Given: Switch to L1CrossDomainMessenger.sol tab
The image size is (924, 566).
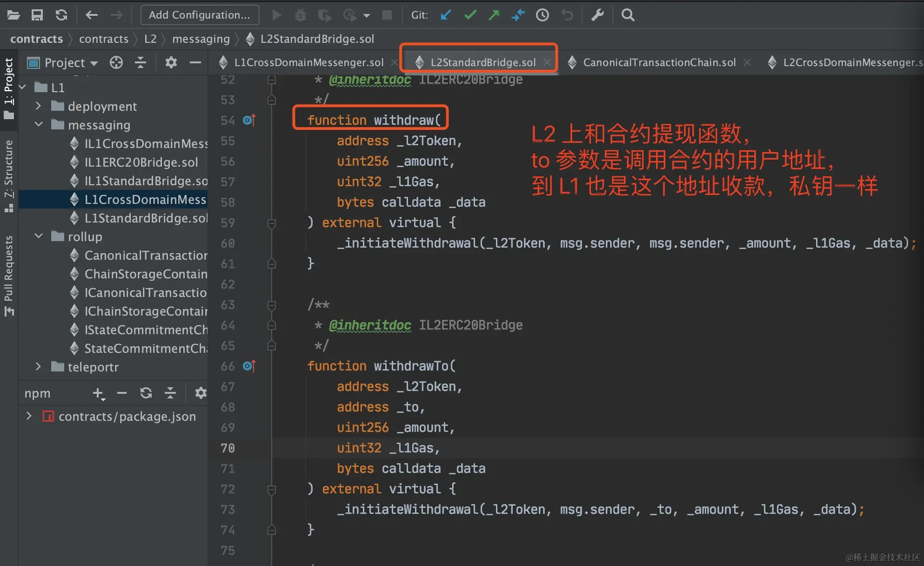Looking at the screenshot, I should [x=308, y=62].
